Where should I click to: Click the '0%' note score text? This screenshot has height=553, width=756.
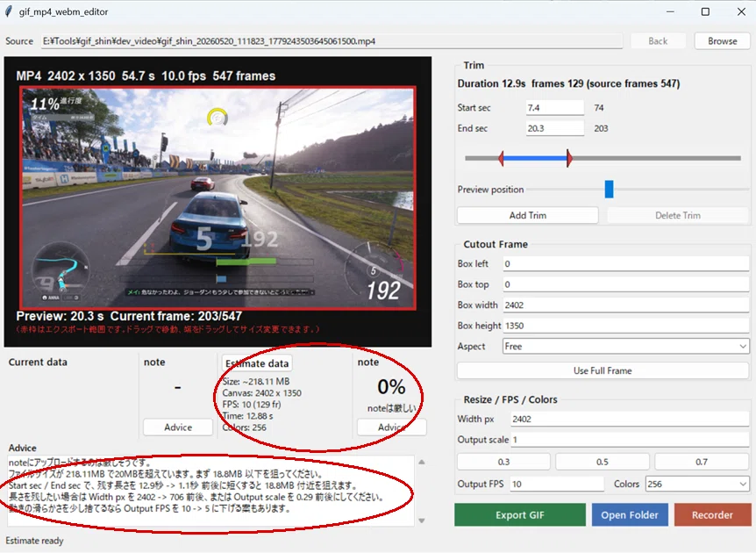coord(391,386)
